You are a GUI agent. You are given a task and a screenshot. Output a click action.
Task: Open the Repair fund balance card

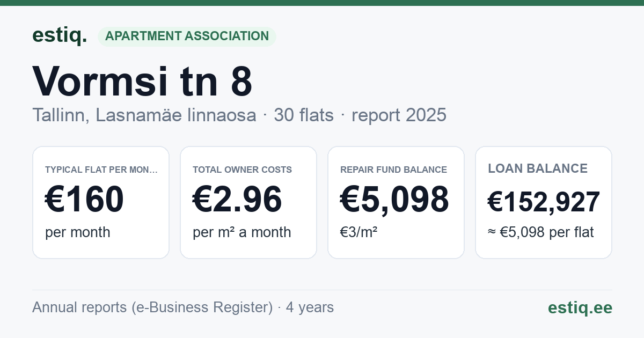(x=396, y=202)
